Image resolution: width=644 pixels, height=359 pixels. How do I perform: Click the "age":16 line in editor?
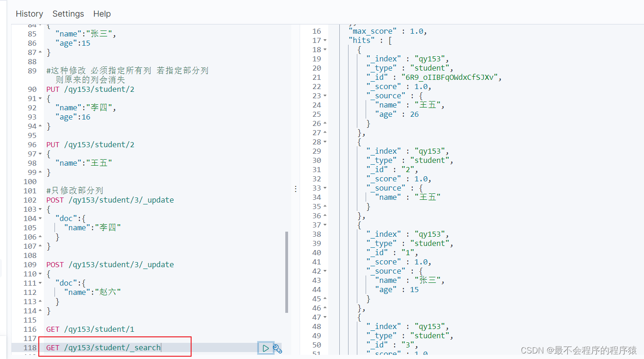point(72,117)
